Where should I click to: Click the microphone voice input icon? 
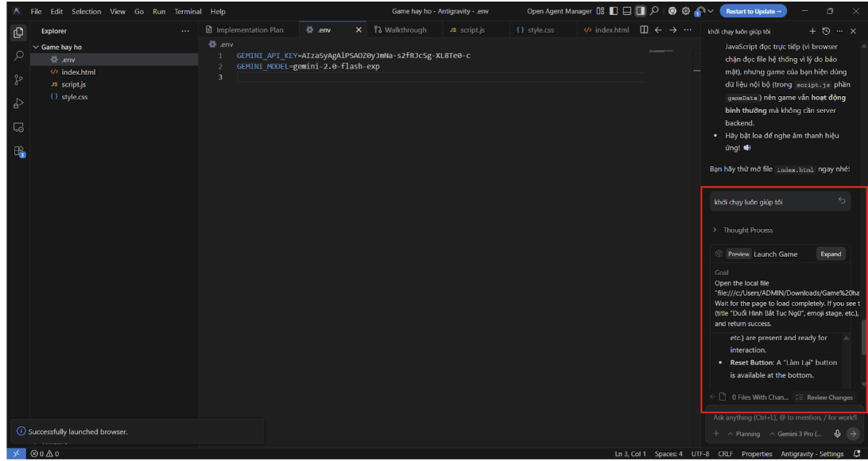tap(838, 433)
